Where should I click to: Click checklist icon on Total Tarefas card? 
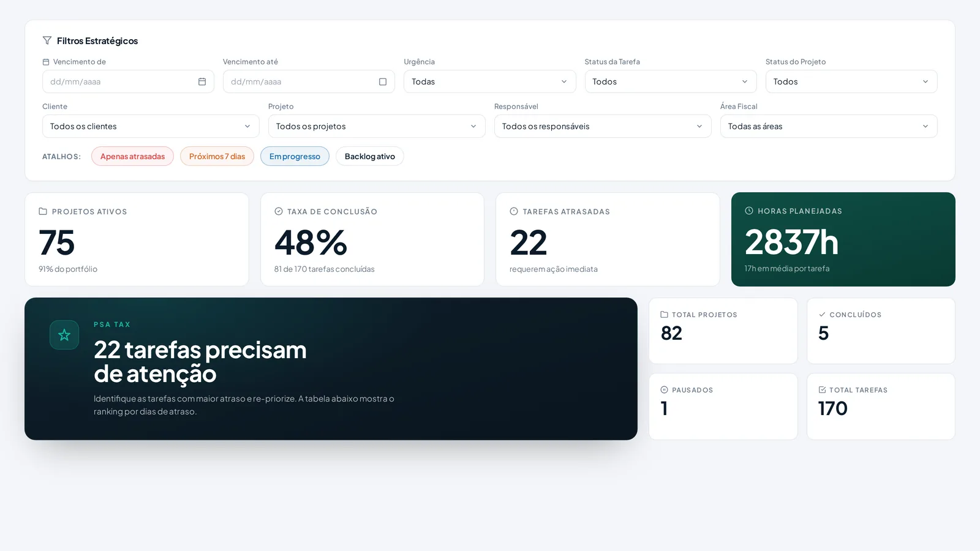(822, 390)
